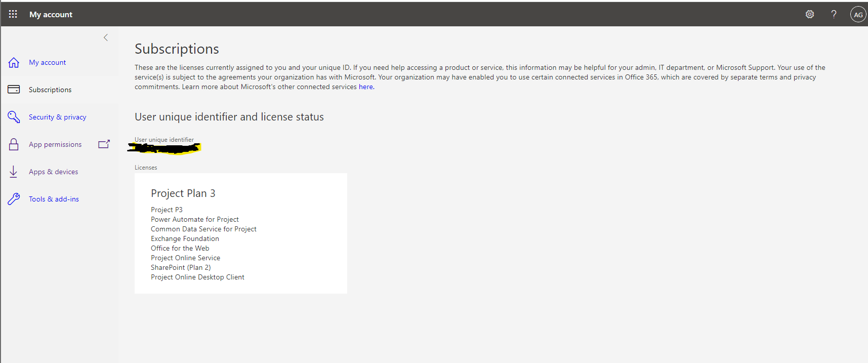Image resolution: width=868 pixels, height=363 pixels.
Task: Select 'Project Online Desktop Client' text
Action: coord(197,277)
